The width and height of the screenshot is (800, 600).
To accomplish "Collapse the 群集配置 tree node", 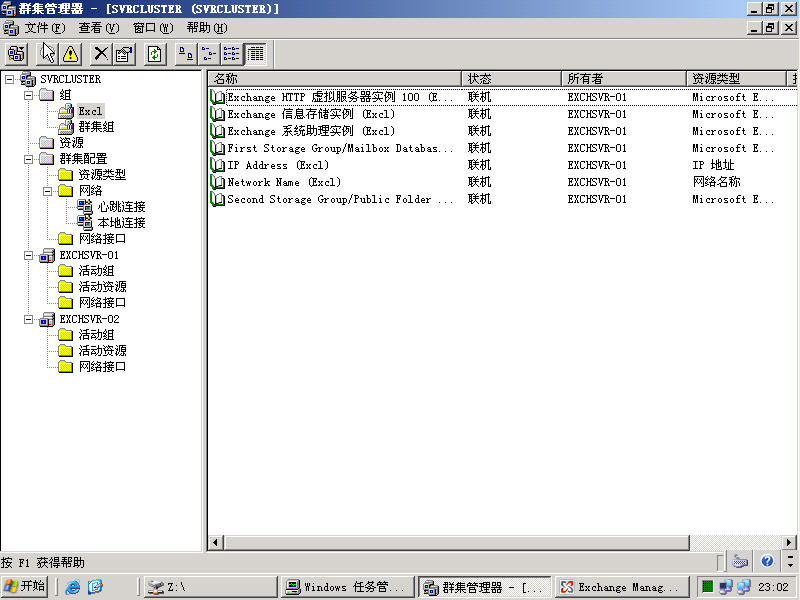I will coord(29,159).
